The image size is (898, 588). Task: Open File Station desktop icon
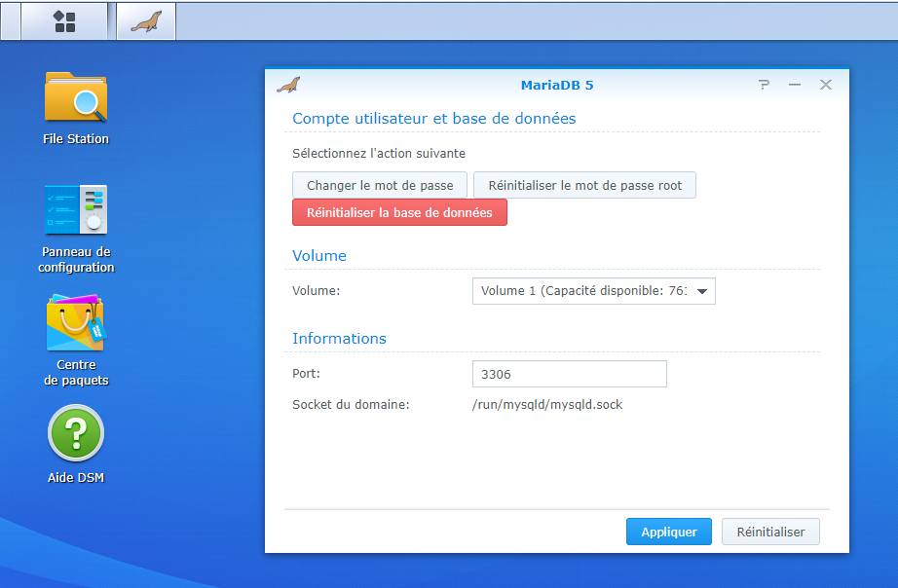pos(76,108)
